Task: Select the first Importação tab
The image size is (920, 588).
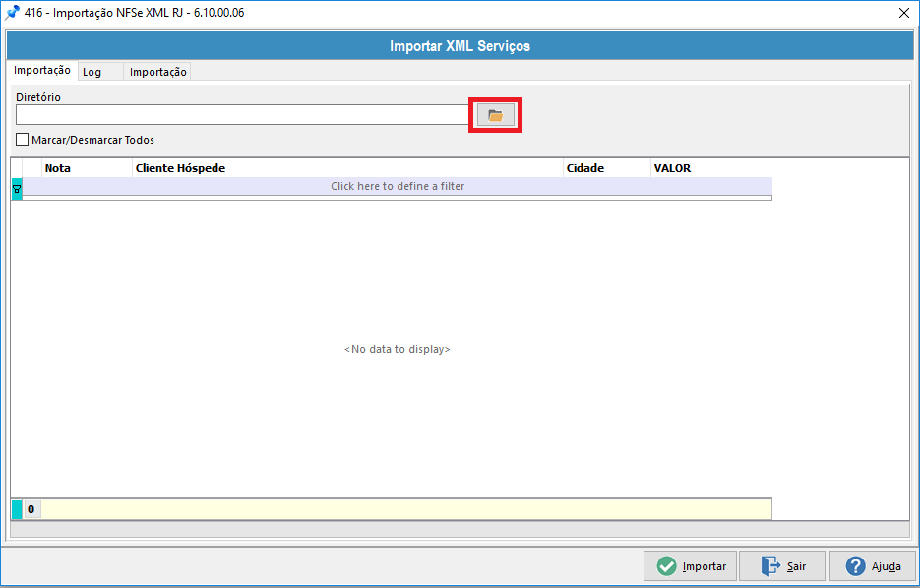Action: (42, 70)
